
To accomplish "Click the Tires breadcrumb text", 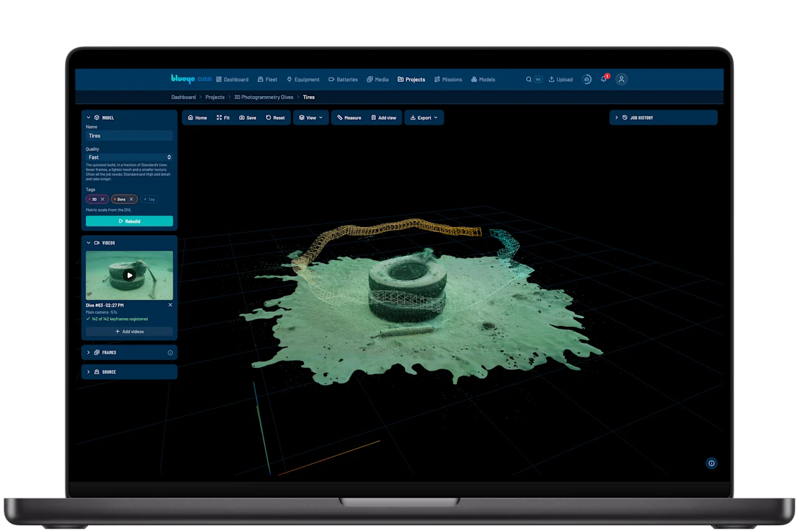I will point(309,97).
